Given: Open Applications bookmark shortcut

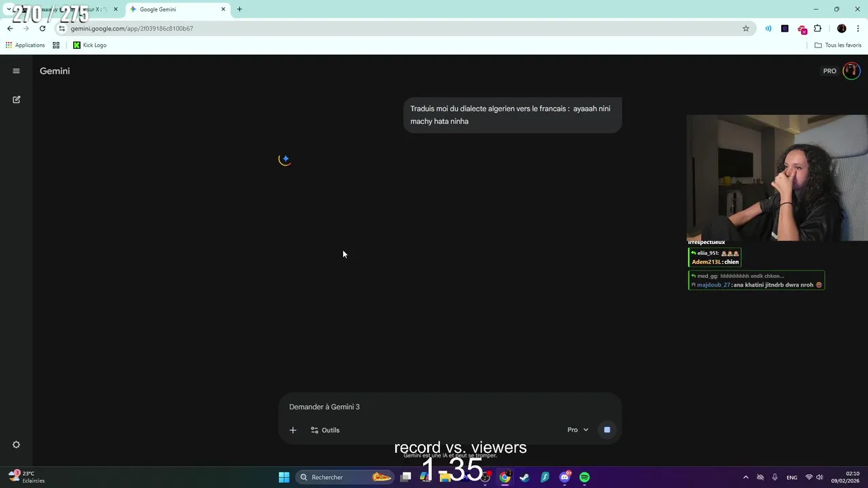Looking at the screenshot, I should pyautogui.click(x=25, y=45).
